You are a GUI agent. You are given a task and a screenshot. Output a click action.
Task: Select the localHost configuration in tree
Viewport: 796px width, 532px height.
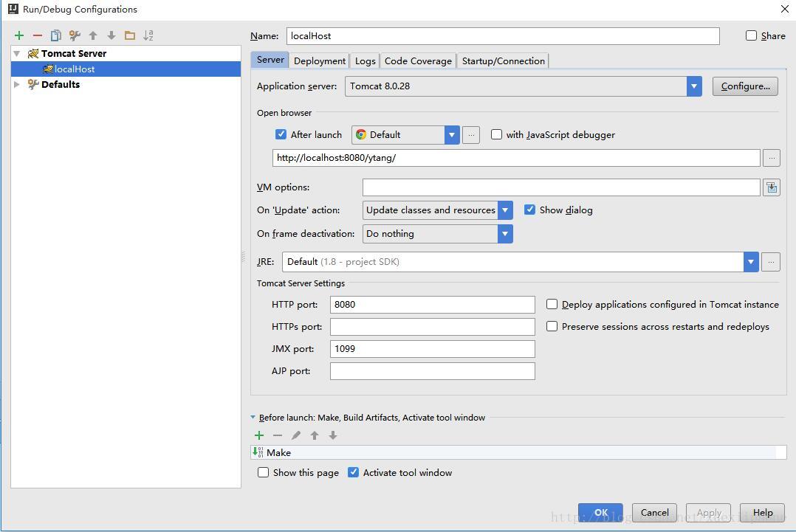[75, 69]
